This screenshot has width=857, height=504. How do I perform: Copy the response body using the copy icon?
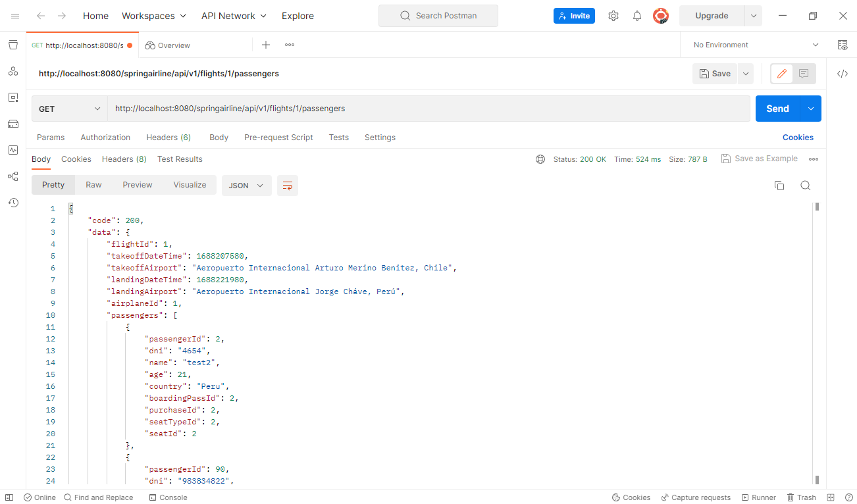(x=779, y=186)
